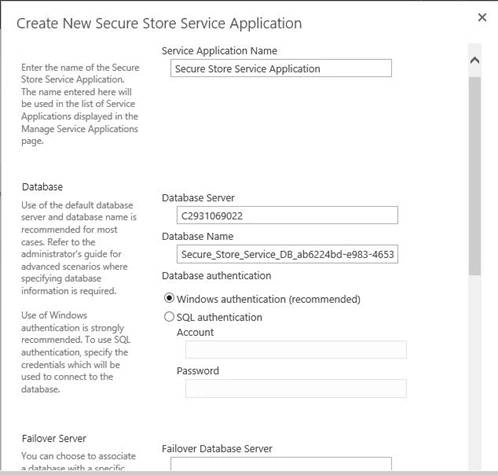Select SQL authentication option
498x475 pixels.
(169, 316)
